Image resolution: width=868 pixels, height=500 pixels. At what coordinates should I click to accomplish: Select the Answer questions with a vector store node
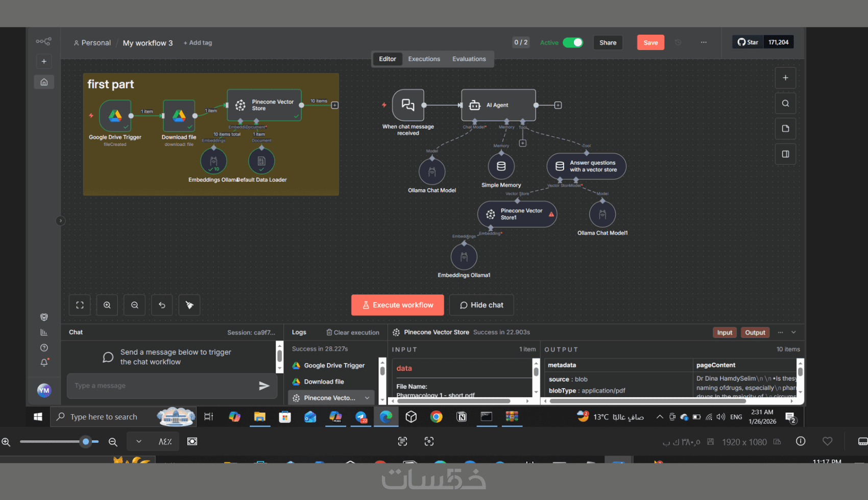tap(586, 166)
